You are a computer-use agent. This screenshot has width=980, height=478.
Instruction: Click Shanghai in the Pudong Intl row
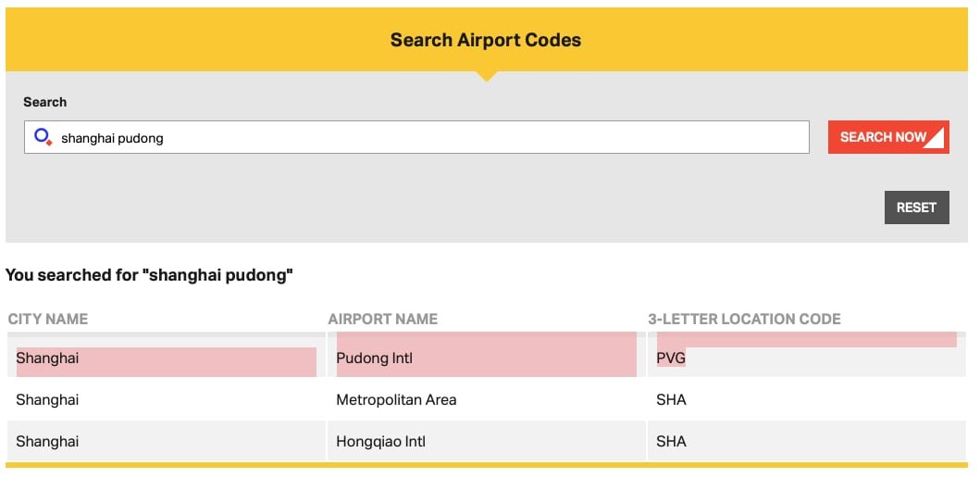tap(48, 358)
